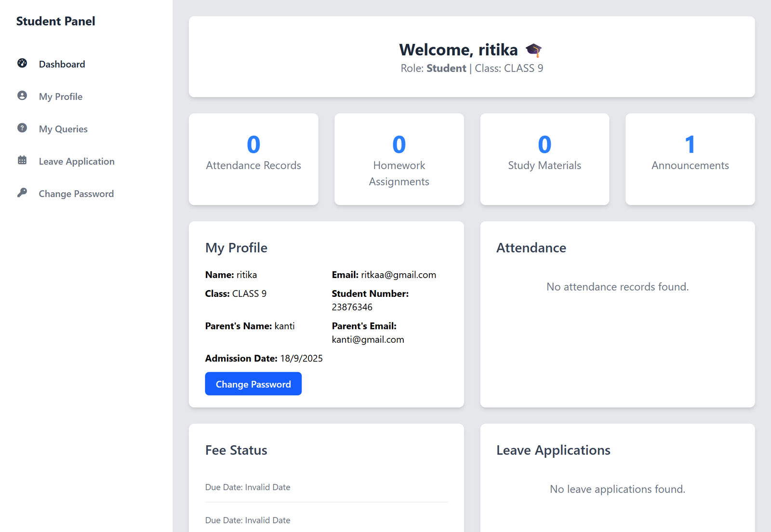Open the Attendance Records card
The image size is (771, 532).
253,159
